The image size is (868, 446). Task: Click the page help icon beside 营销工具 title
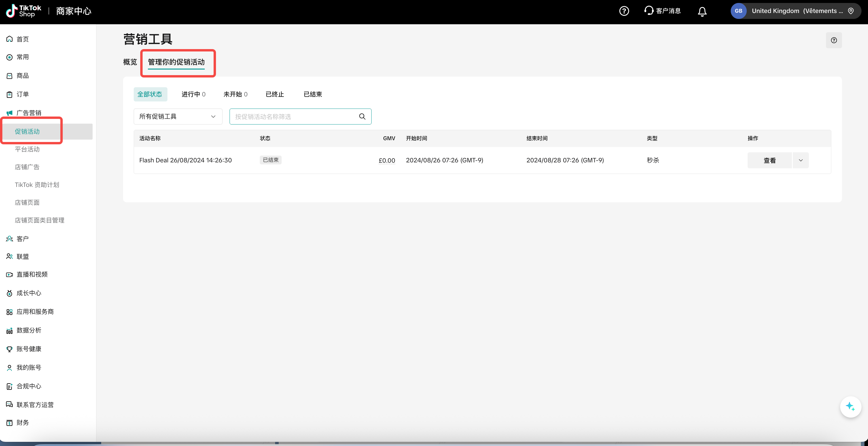click(834, 41)
